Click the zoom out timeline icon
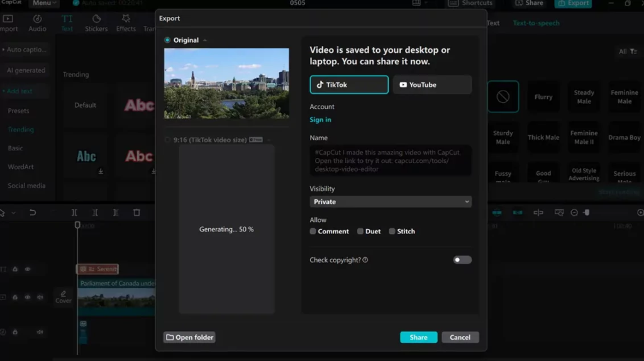644x361 pixels. (x=574, y=213)
